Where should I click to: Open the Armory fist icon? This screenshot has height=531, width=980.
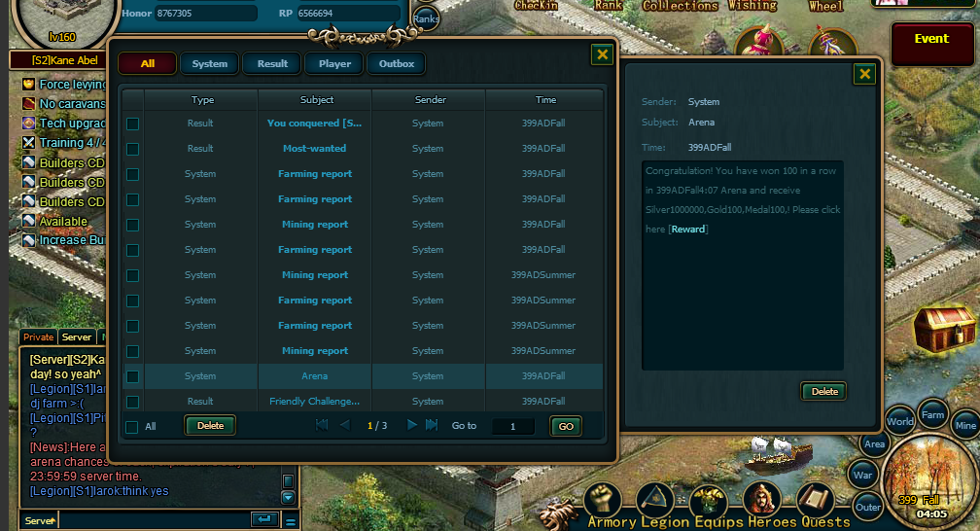[x=603, y=499]
